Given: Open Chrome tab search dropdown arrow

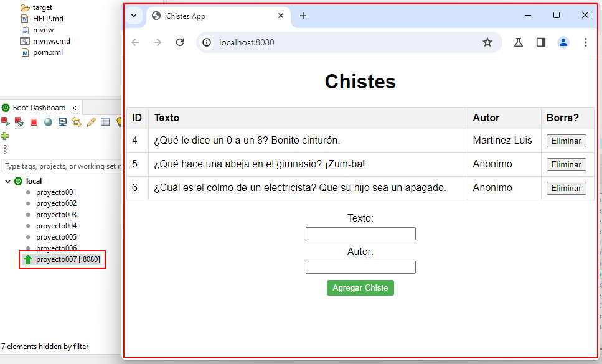Looking at the screenshot, I should 134,16.
